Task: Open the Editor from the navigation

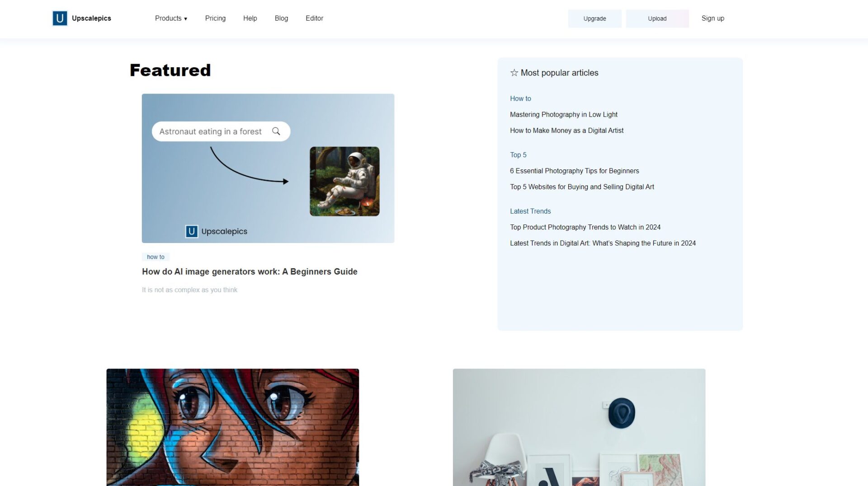Action: click(x=314, y=18)
